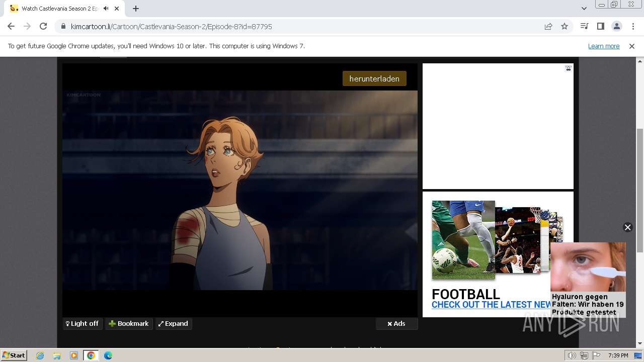Open the Hyaluron gegen Falten ad

588,280
